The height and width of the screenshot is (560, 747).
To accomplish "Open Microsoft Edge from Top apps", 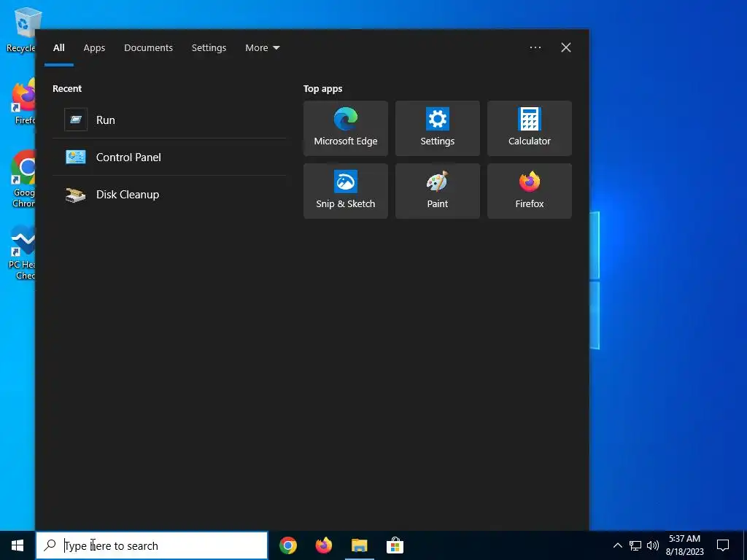I will [345, 128].
